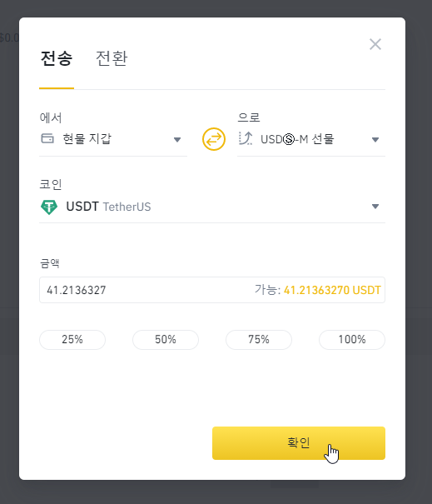Switch to the 전송 tab
Viewport: 432px width, 504px height.
coord(57,58)
